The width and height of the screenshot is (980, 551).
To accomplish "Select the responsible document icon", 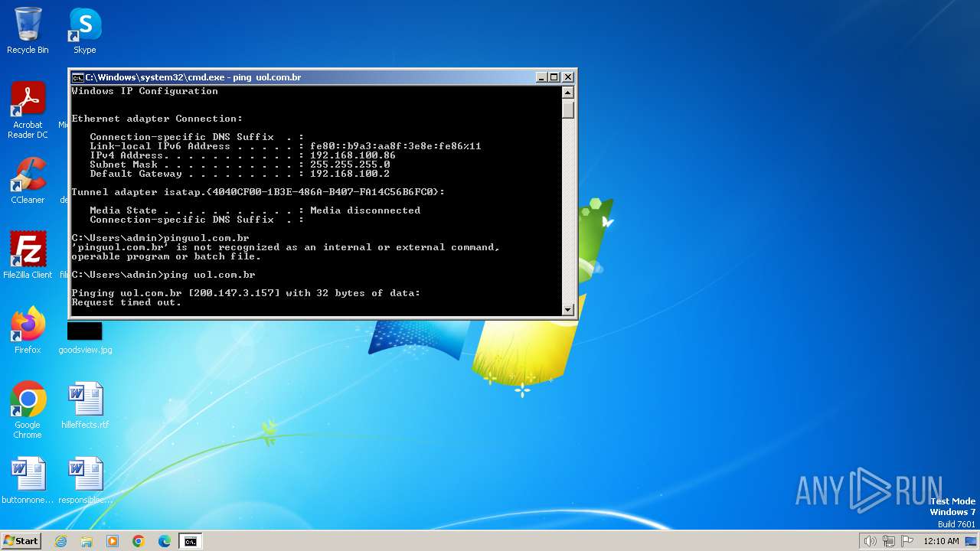I will [x=84, y=481].
